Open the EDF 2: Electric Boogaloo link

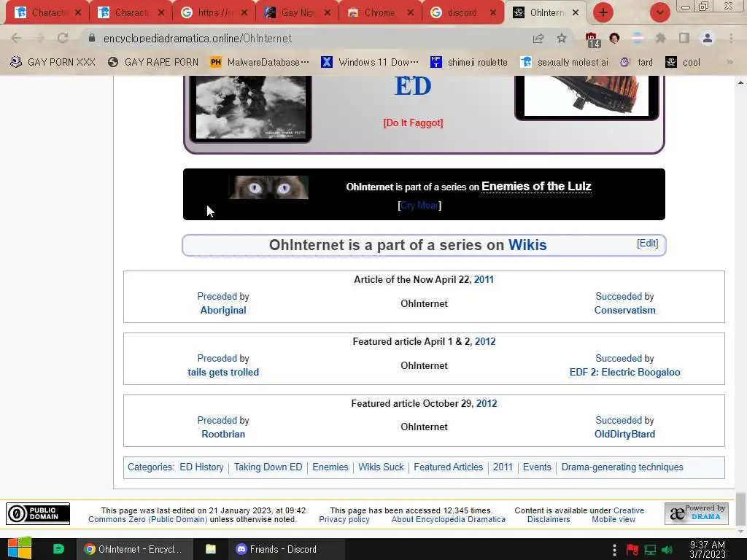tap(624, 372)
